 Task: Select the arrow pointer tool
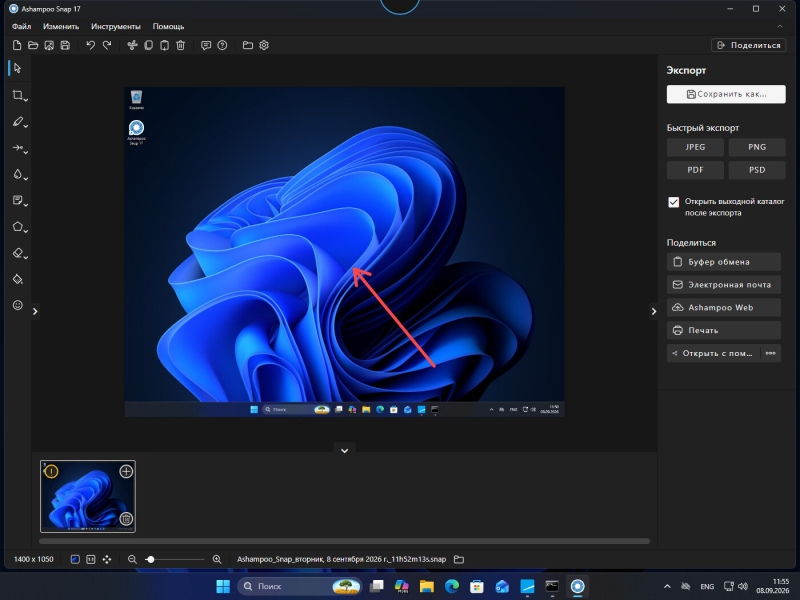(x=17, y=68)
